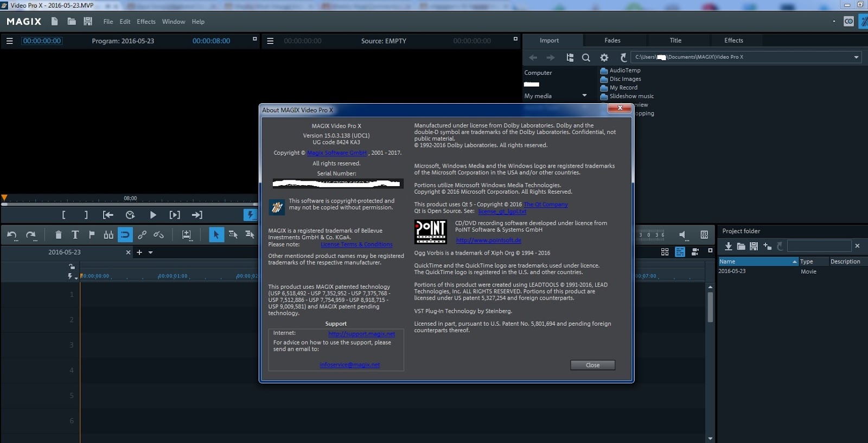Open the Edit menu
This screenshot has width=868, height=443.
[x=125, y=22]
